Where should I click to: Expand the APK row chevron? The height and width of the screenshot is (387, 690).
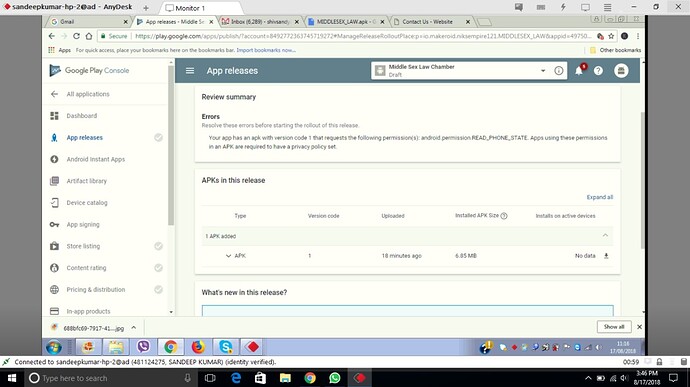click(228, 256)
